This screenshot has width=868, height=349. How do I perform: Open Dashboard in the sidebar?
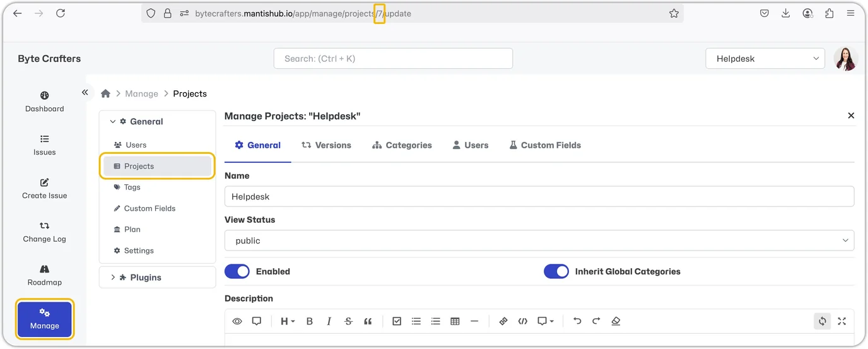coord(44,102)
